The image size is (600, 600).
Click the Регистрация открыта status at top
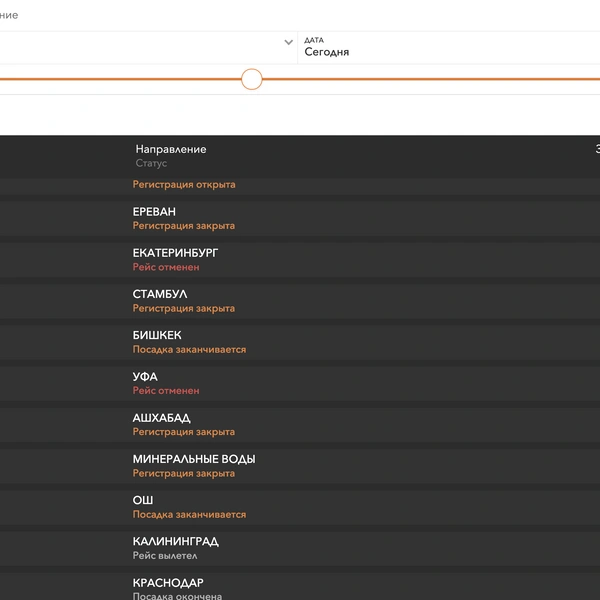click(x=184, y=185)
